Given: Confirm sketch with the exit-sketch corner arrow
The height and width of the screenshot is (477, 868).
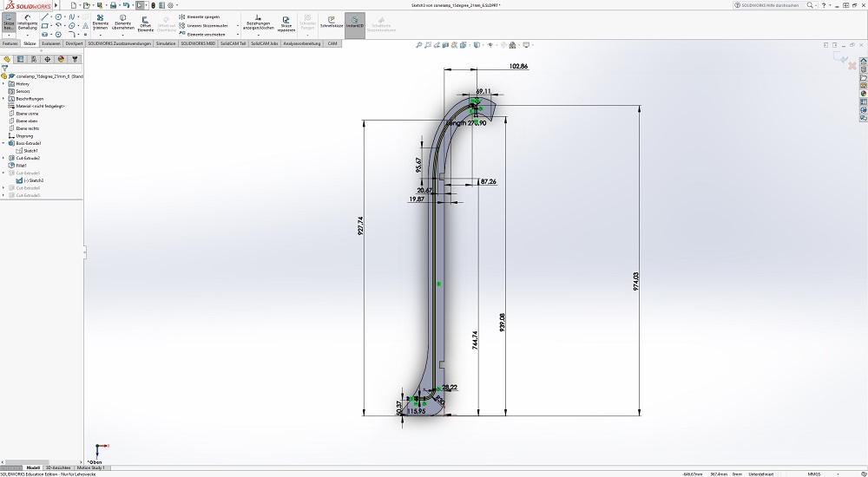Looking at the screenshot, I should click(839, 57).
